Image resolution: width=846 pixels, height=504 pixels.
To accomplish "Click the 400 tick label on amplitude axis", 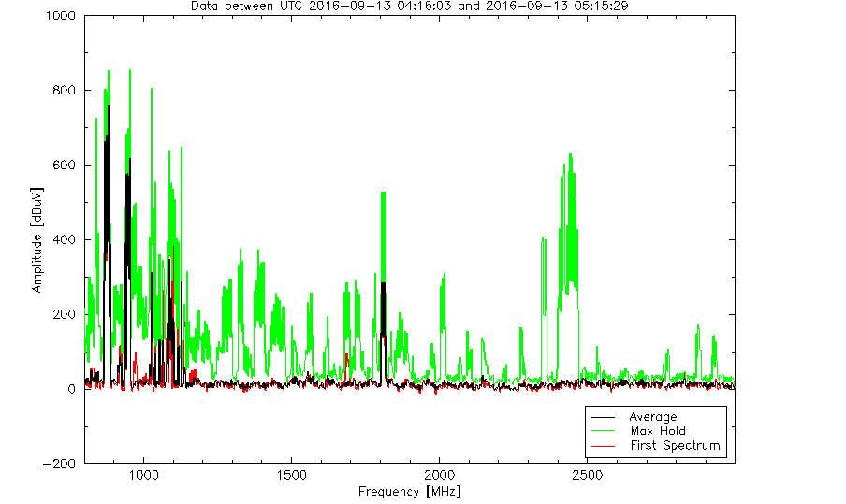I will [66, 240].
